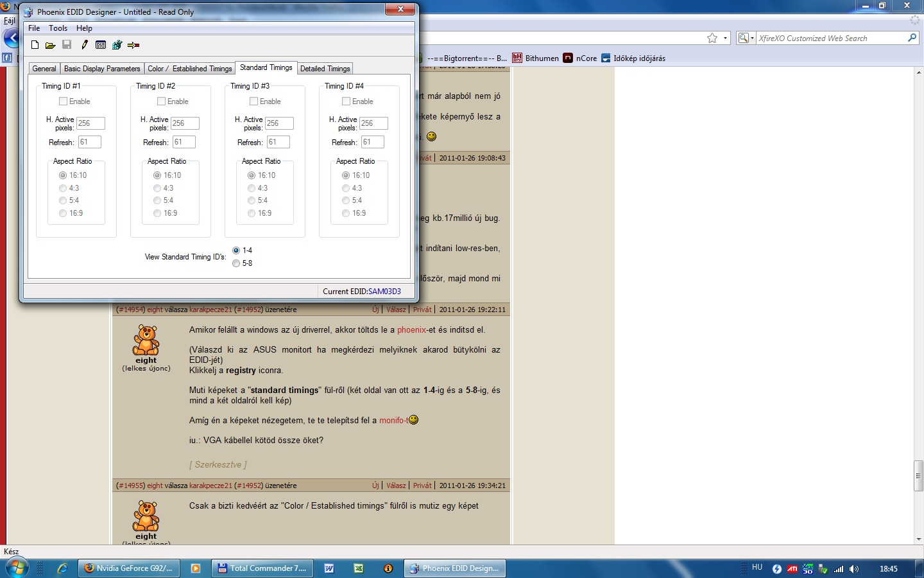Click the Firefox back arrow button
The image size is (924, 578).
click(12, 38)
